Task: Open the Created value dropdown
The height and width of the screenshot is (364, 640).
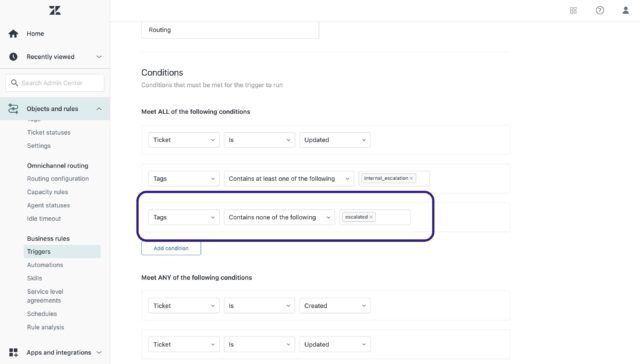Action: 335,306
